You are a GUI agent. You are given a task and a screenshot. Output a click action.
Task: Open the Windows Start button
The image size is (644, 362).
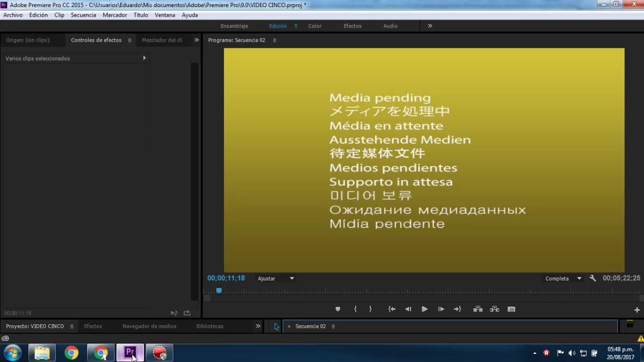pos(13,353)
